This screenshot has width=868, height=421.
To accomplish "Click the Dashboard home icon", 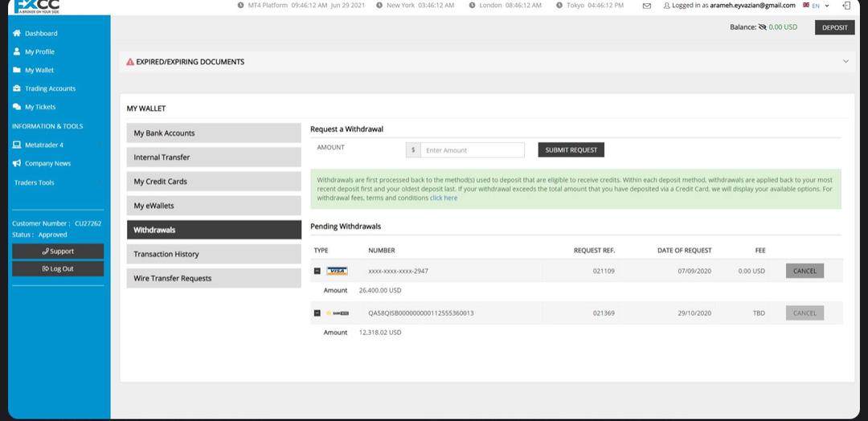I will click(x=17, y=33).
